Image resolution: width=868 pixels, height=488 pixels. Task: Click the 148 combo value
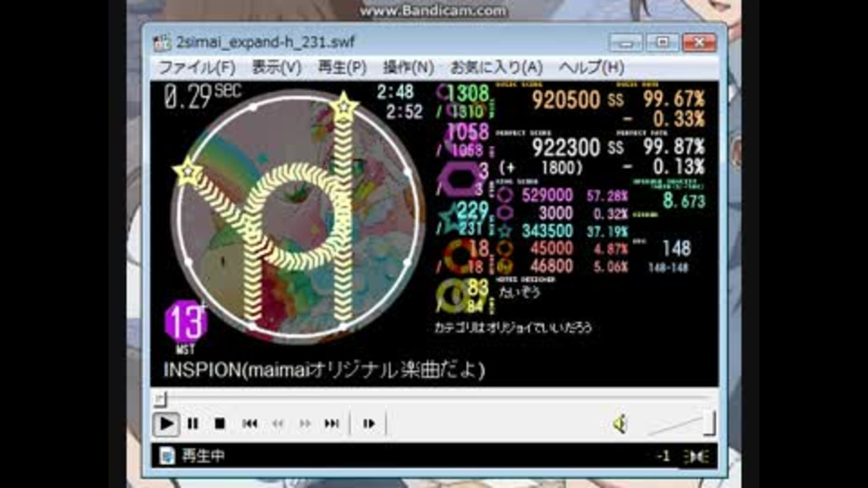tap(676, 249)
